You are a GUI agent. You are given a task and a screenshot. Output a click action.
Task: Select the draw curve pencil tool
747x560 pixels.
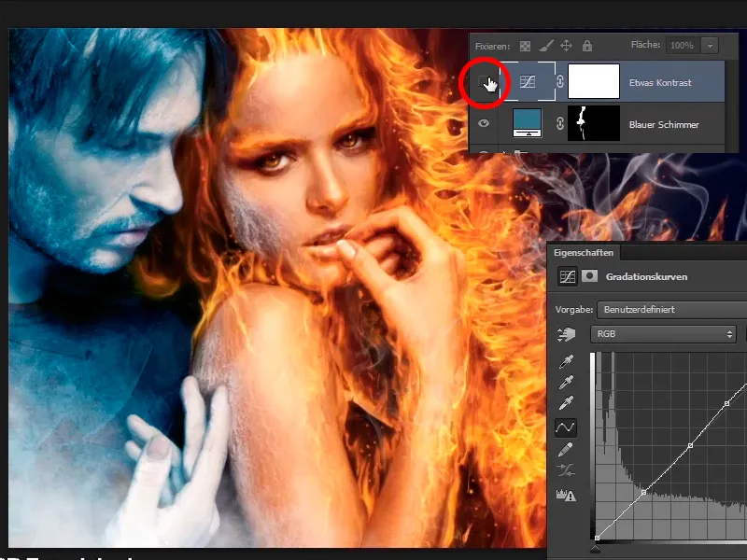pos(566,449)
